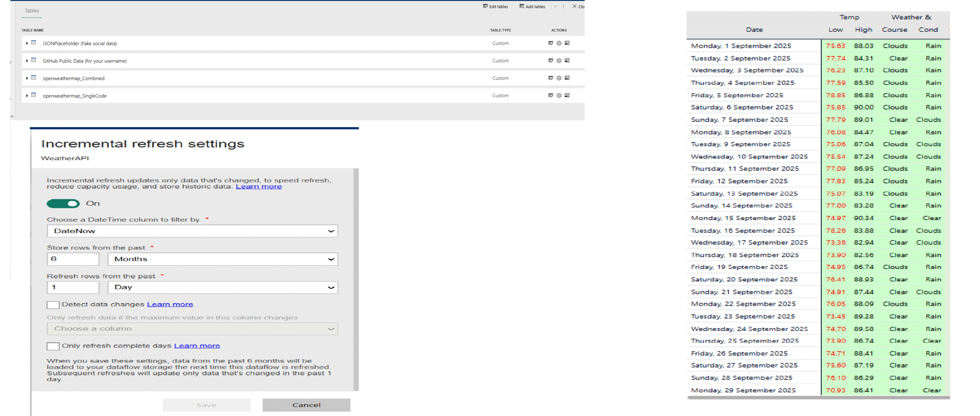Viewport: 980px width, 416px height.
Task: Enable Only refresh complete days checkbox
Action: 53,346
